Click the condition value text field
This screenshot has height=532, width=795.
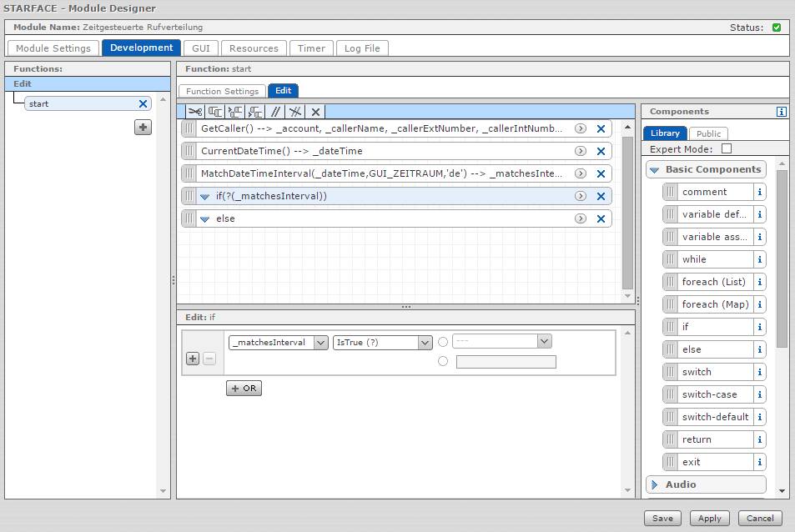coord(506,362)
